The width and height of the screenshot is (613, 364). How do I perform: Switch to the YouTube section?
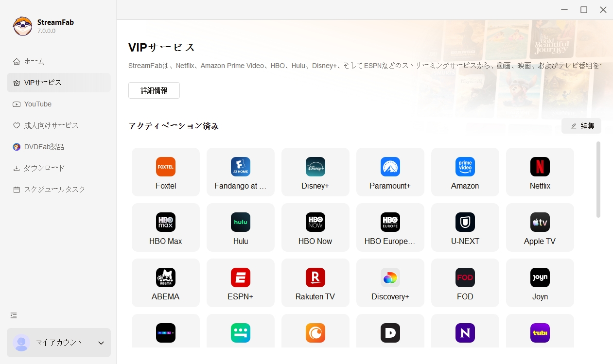tap(37, 104)
